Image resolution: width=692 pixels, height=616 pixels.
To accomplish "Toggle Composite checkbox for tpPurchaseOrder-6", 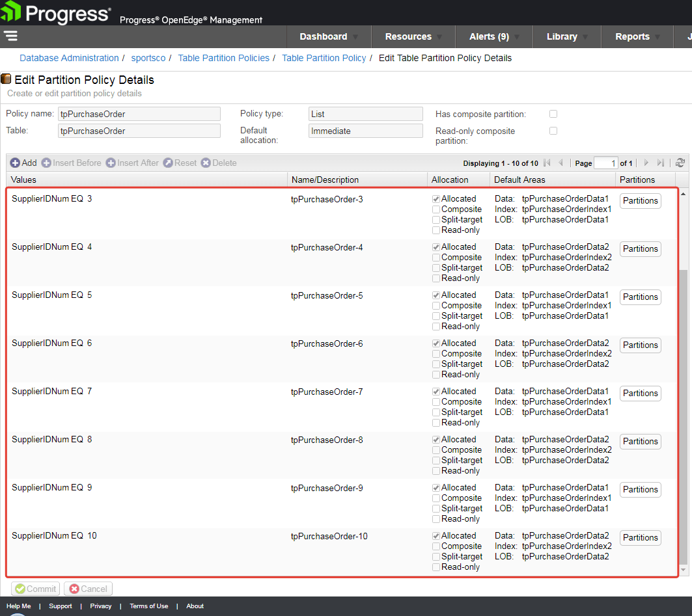I will tap(436, 354).
